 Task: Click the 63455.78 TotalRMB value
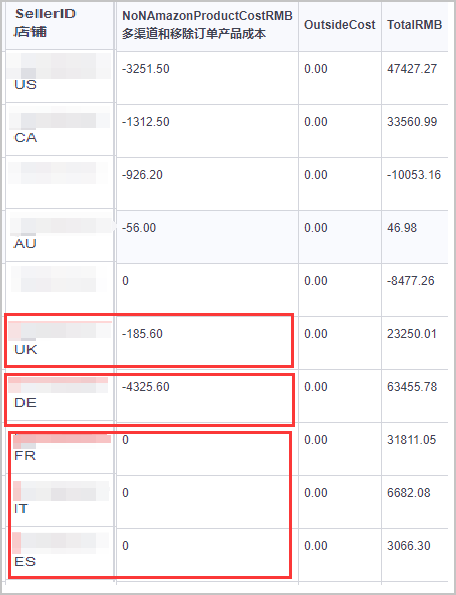pos(412,387)
